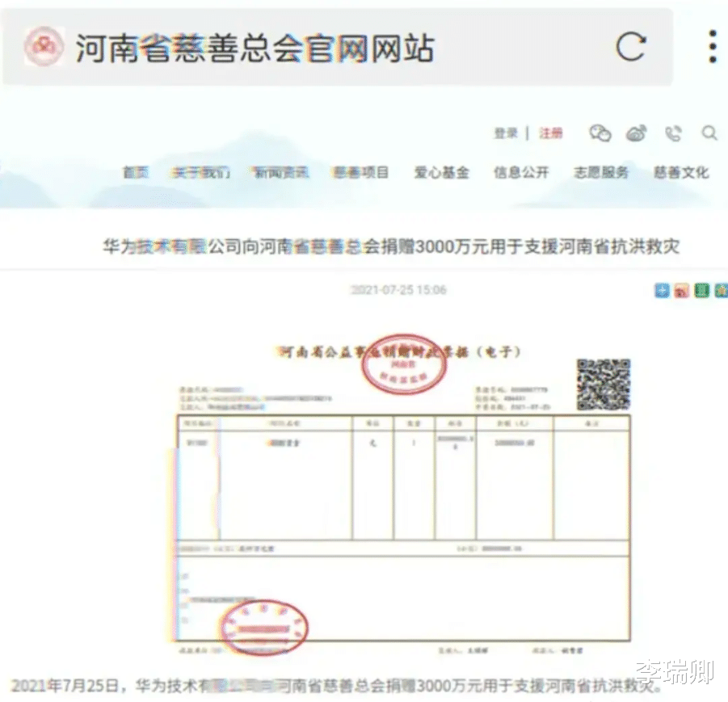Click the 2021-07-25 15:06 publish date

pos(399,290)
